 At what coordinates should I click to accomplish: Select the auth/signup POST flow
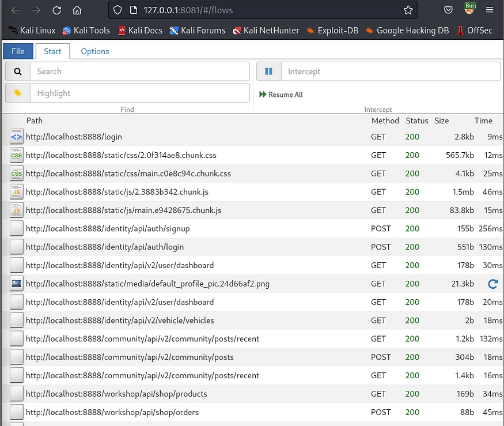click(x=108, y=229)
